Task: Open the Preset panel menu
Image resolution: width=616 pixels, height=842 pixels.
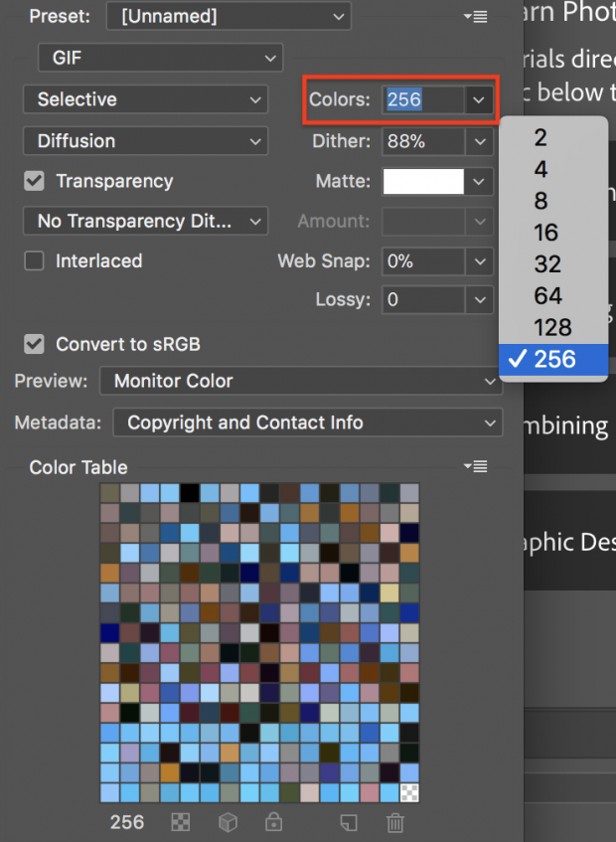Action: click(475, 16)
